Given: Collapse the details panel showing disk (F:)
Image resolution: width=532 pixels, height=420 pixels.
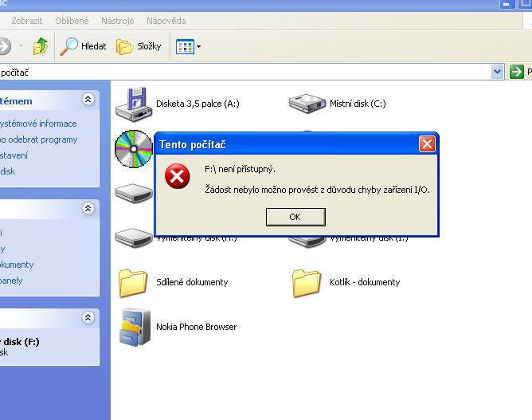Looking at the screenshot, I should tap(88, 318).
